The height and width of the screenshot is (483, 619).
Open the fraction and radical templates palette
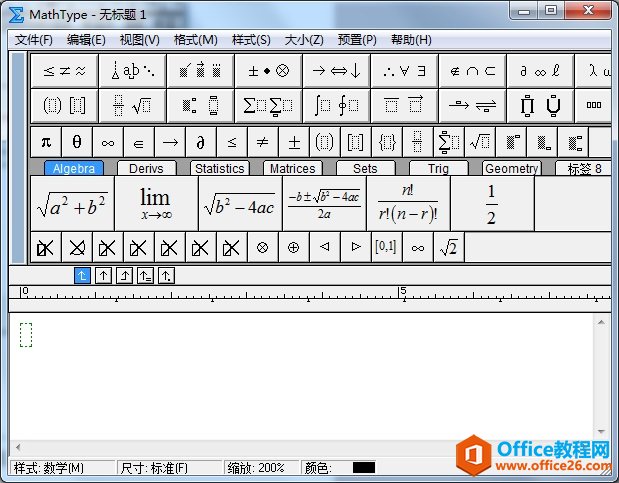pyautogui.click(x=132, y=105)
